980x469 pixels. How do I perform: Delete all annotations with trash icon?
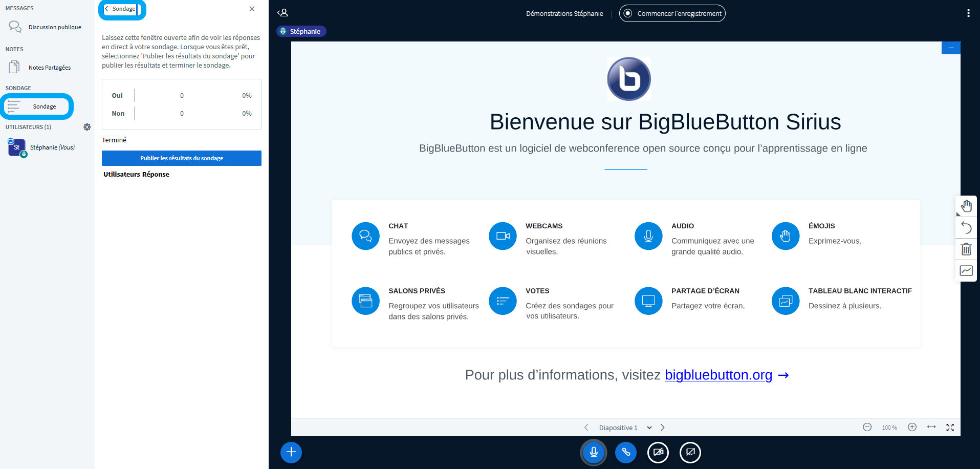pyautogui.click(x=966, y=249)
